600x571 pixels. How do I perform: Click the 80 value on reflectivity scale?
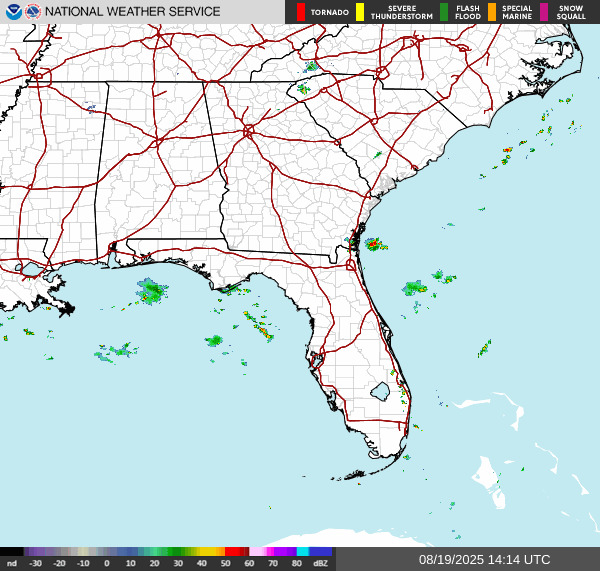[297, 564]
